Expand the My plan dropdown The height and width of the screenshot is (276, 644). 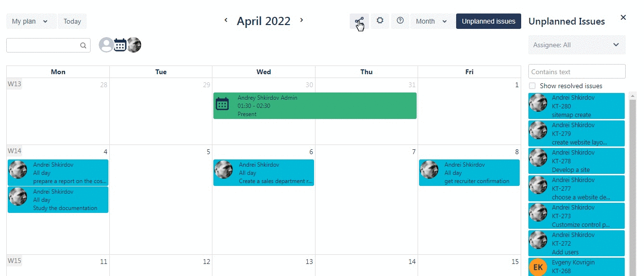coord(30,21)
